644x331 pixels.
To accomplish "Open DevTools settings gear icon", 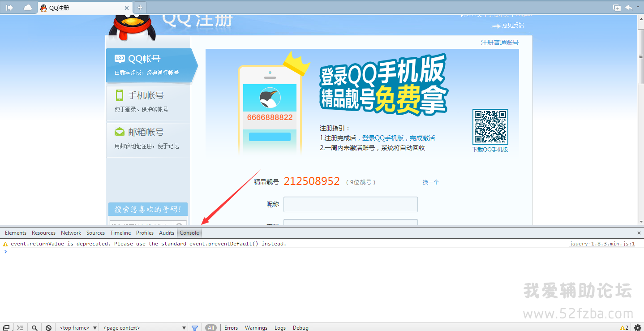I will (637, 327).
